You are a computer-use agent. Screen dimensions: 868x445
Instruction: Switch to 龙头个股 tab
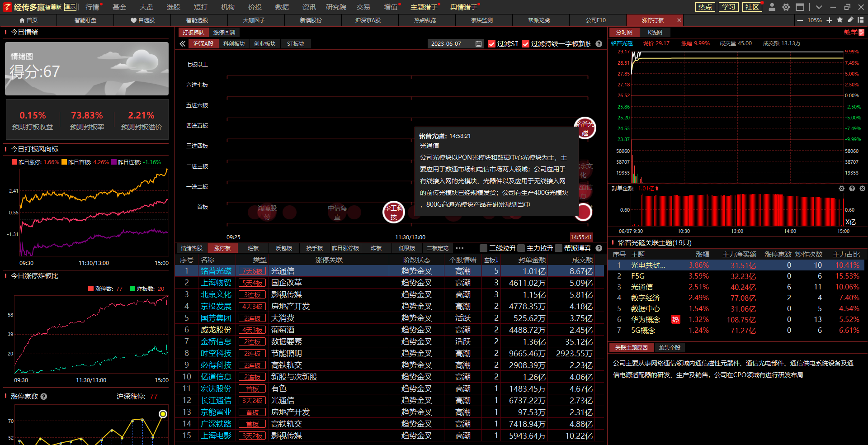(x=669, y=348)
